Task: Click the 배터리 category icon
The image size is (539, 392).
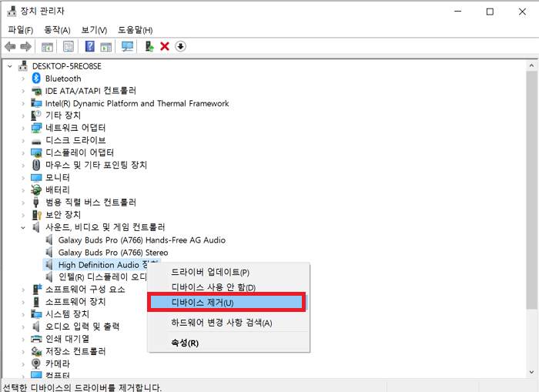Action: click(x=36, y=189)
